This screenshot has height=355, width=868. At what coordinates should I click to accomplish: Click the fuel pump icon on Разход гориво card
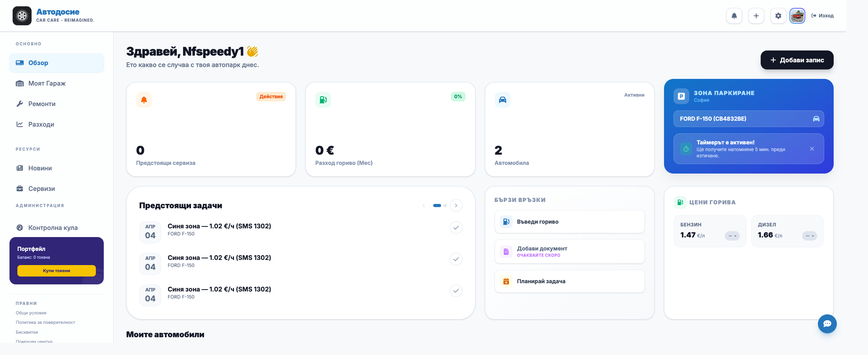pos(323,100)
